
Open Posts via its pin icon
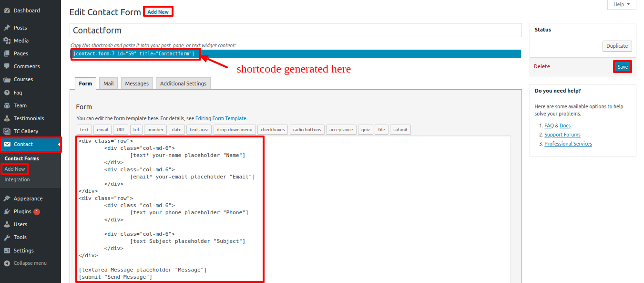(7, 28)
